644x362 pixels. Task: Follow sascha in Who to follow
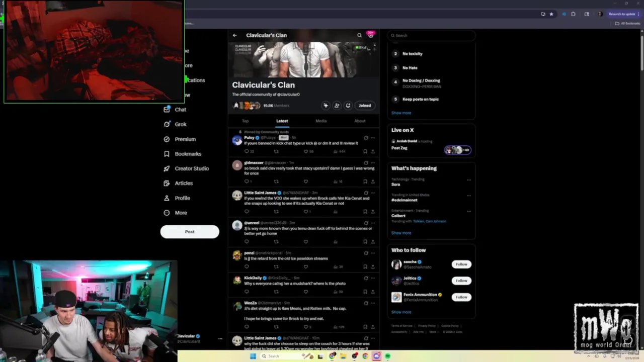point(461,264)
